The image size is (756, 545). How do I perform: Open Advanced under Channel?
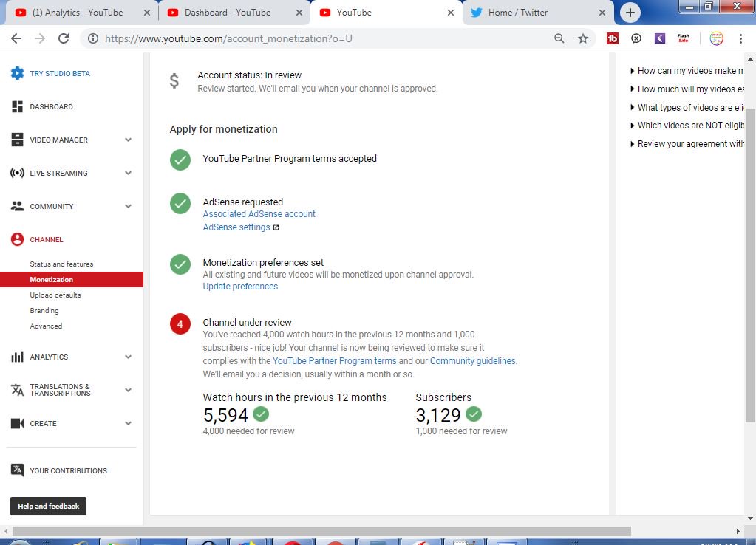[x=46, y=326]
